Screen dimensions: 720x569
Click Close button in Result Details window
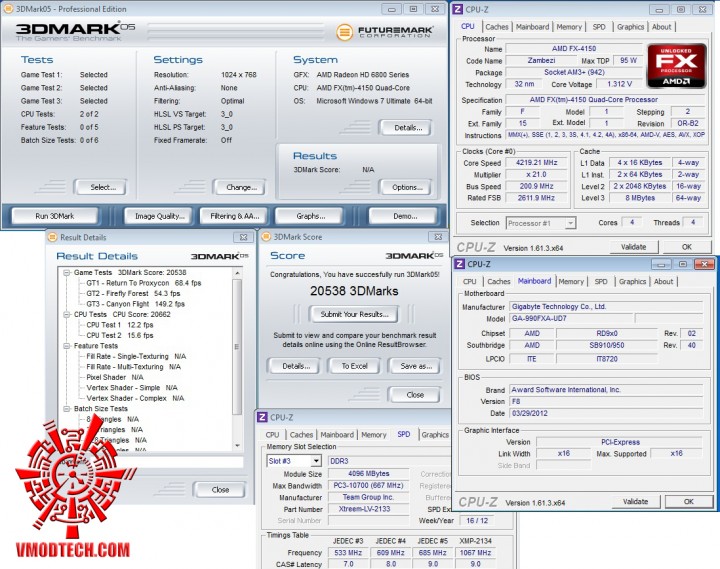[220, 490]
